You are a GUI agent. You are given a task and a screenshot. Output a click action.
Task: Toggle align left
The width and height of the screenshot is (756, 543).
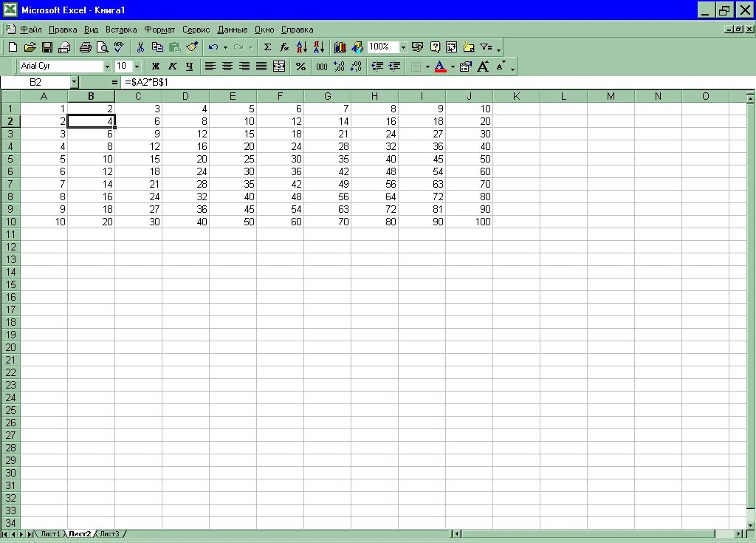[x=210, y=66]
